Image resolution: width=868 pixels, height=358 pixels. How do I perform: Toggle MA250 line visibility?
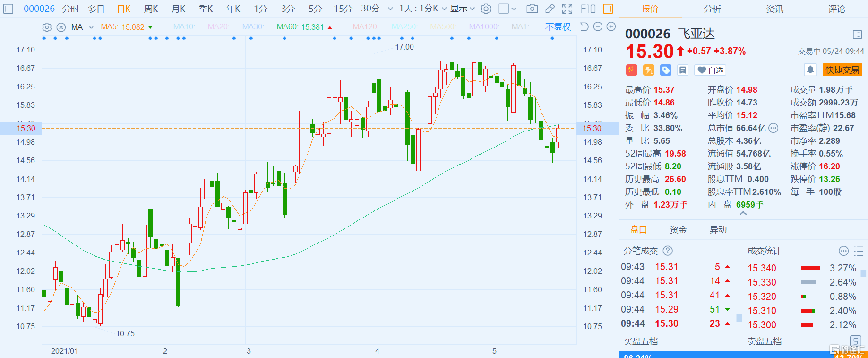click(404, 27)
